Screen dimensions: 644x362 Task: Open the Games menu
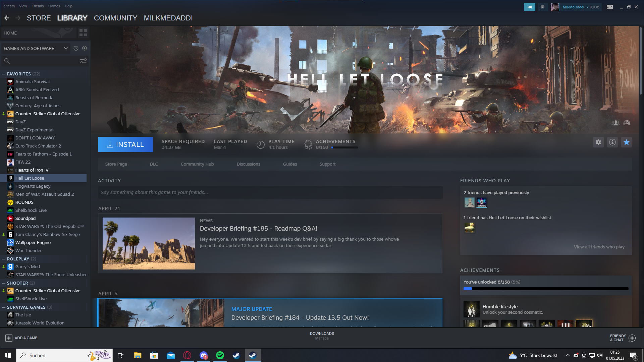tap(54, 6)
